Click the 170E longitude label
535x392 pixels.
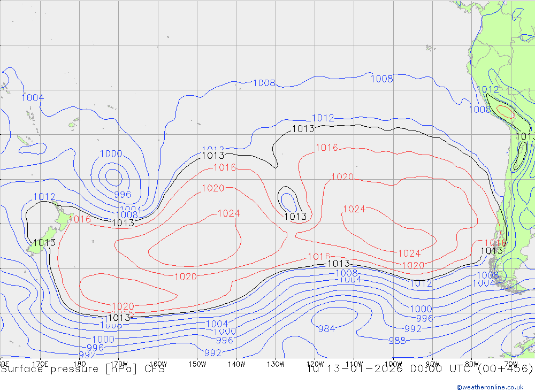(40, 364)
